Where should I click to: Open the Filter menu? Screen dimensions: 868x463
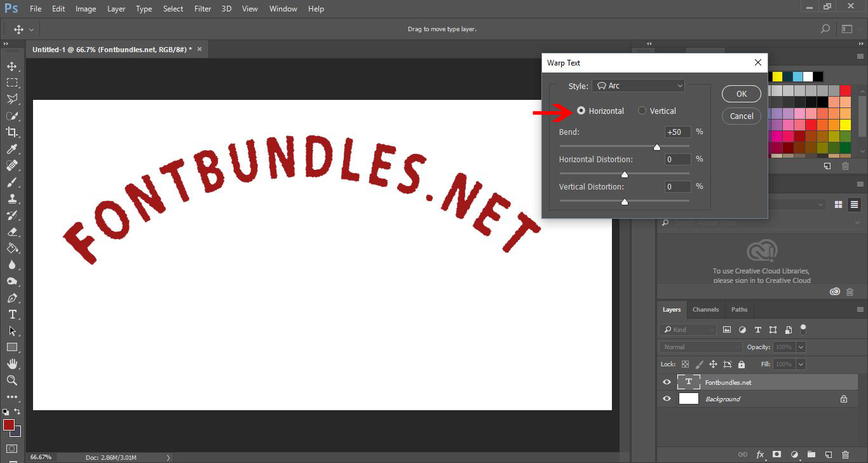(x=202, y=8)
